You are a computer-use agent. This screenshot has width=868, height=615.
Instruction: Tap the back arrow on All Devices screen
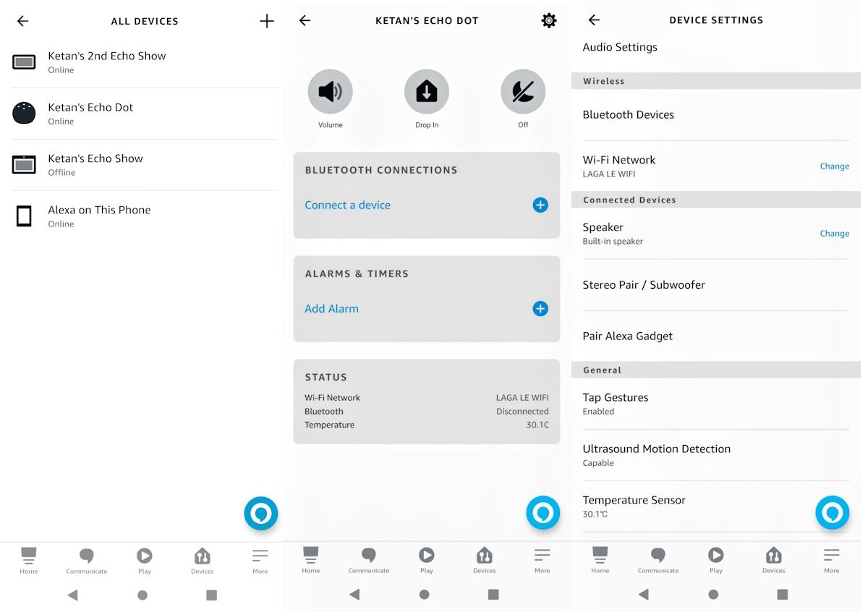point(22,21)
